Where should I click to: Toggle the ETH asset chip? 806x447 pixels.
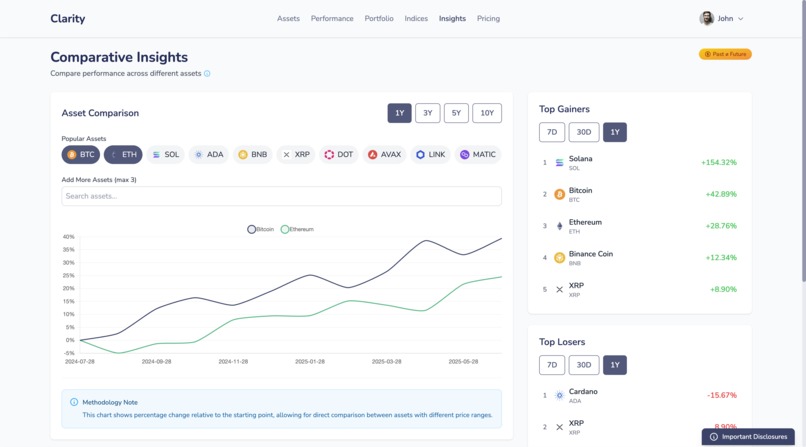tap(123, 155)
